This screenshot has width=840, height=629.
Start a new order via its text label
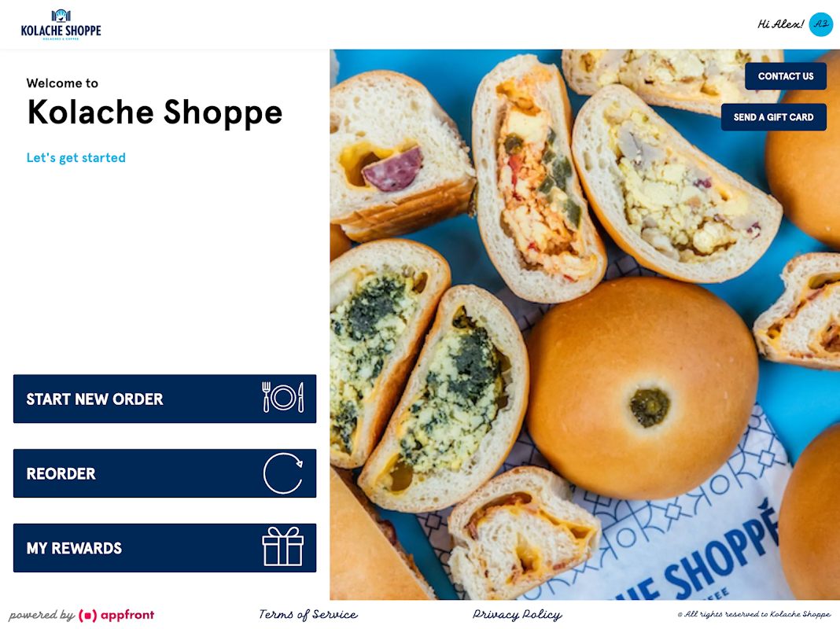pyautogui.click(x=95, y=399)
